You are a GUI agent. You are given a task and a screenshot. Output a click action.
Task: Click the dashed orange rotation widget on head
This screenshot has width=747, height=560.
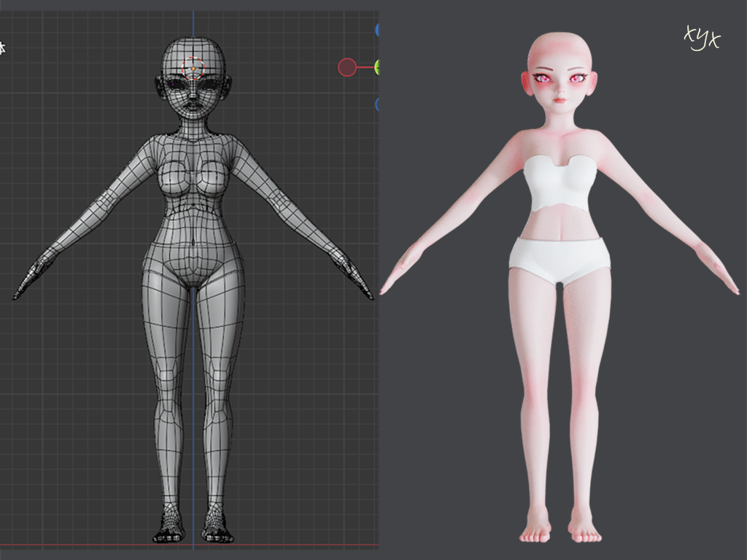(193, 68)
